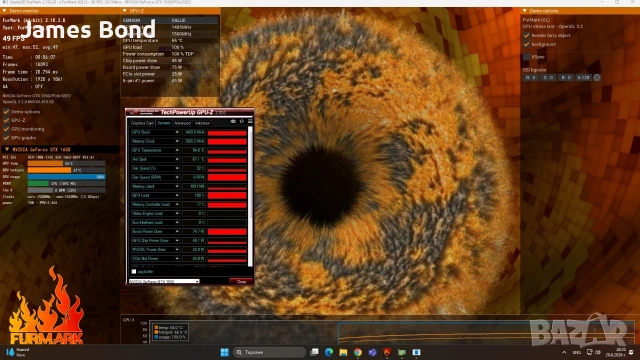Open GPU selection combo box in GPU-Z
This screenshot has width=640, height=360.
click(164, 281)
